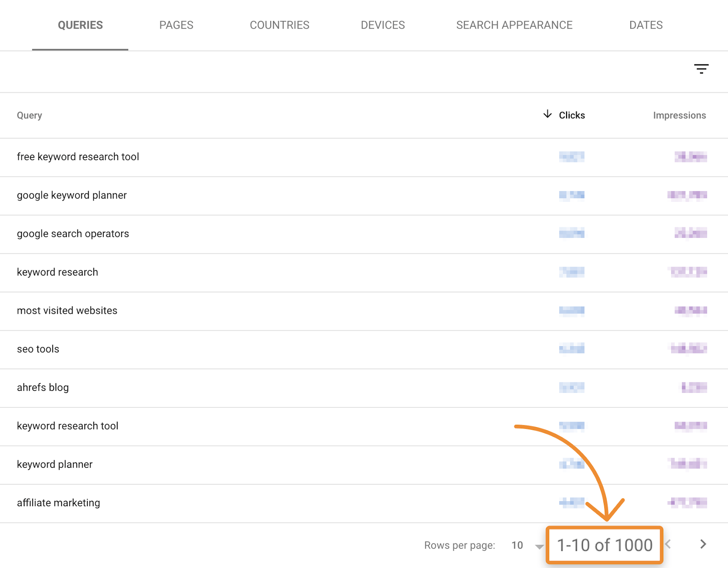Image resolution: width=728 pixels, height=568 pixels.
Task: Click the "free keyword research tool" query
Action: point(78,157)
